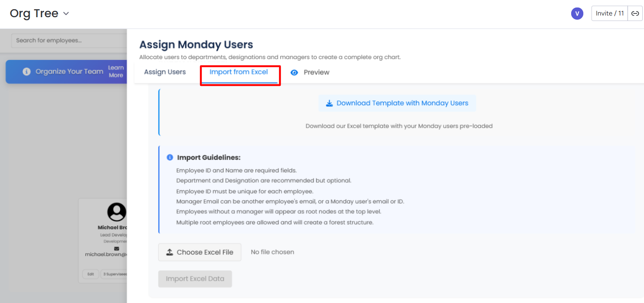Screen dimensions: 644x303
Task: Click the Invite / 11 button
Action: click(610, 13)
